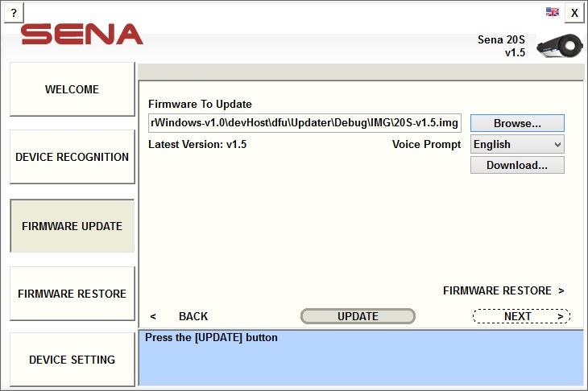
Task: Click the 'Press the [UPDATE] button' status message
Action: pyautogui.click(x=211, y=337)
